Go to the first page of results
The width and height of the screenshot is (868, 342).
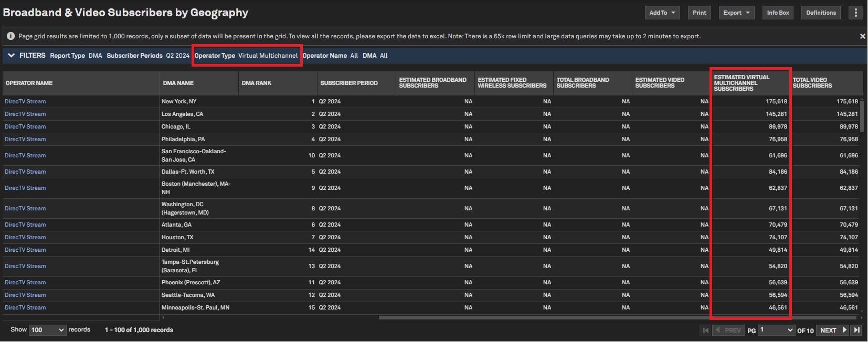(x=705, y=330)
